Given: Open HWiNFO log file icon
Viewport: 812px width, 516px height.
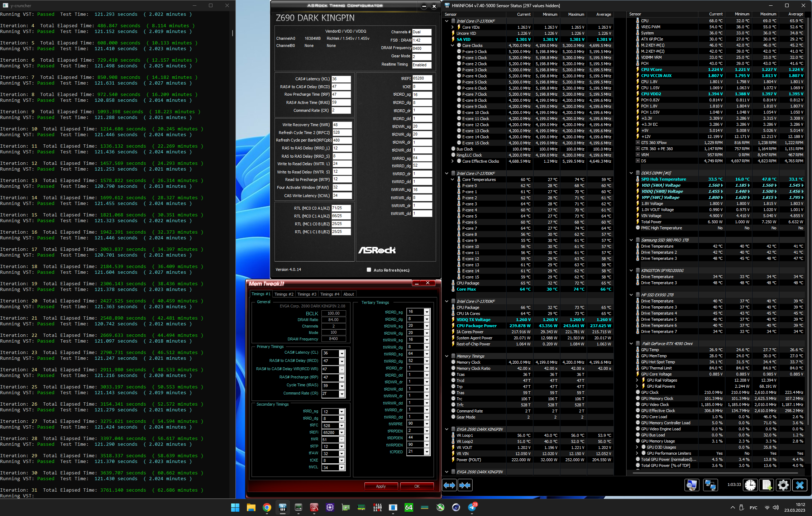Looking at the screenshot, I should (767, 485).
